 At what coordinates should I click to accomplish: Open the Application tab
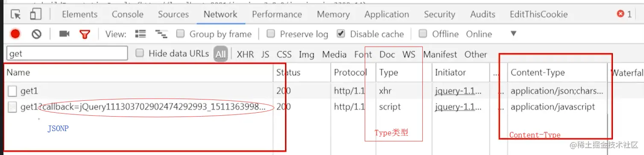386,14
